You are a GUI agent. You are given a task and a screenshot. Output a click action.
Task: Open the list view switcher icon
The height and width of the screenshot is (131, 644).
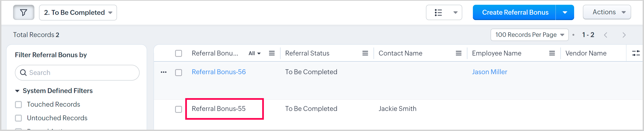tap(444, 13)
